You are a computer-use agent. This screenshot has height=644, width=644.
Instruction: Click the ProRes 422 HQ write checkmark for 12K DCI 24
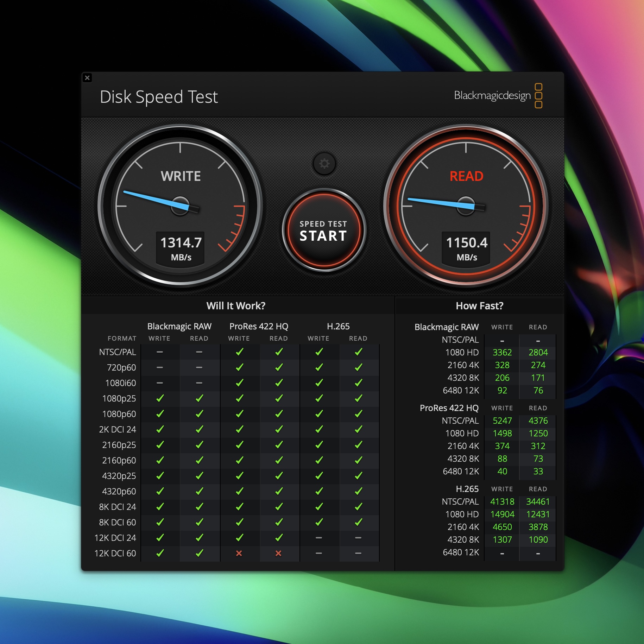[x=239, y=538]
